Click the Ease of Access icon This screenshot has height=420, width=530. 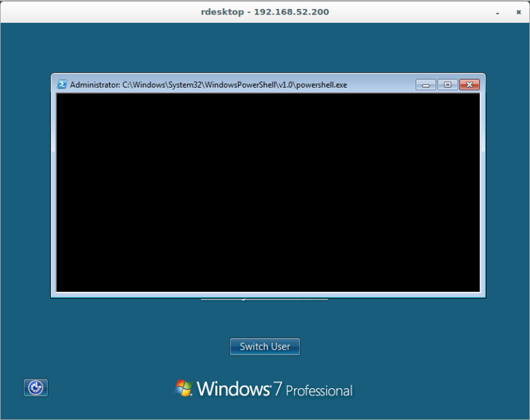click(x=36, y=388)
